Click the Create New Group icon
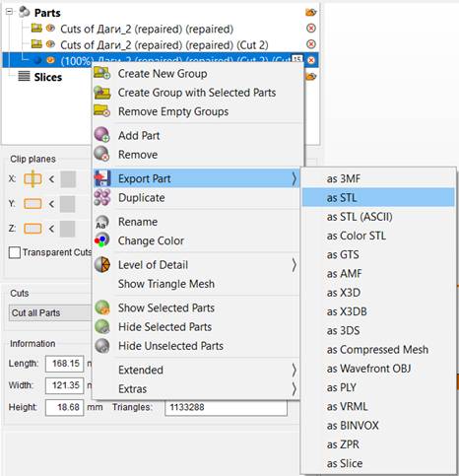 click(x=101, y=73)
